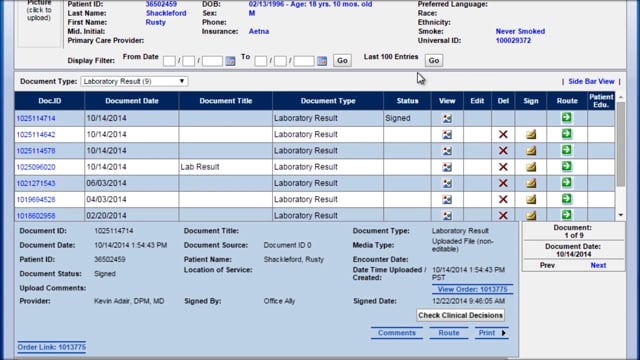Expand the Print options arrow

tap(504, 333)
